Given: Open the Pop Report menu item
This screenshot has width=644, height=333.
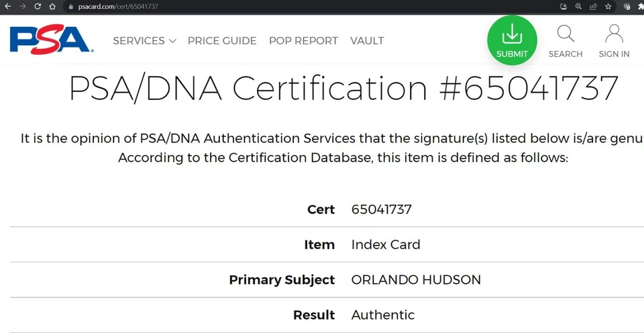Looking at the screenshot, I should click(x=303, y=40).
